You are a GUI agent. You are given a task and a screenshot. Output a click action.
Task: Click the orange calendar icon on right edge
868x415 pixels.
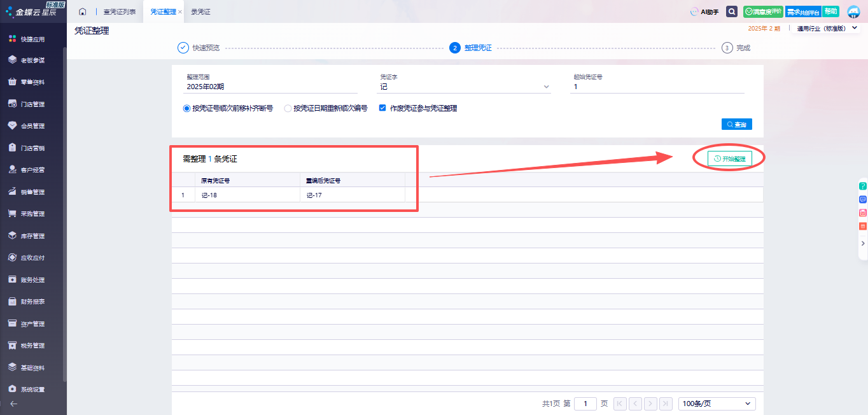tap(863, 226)
